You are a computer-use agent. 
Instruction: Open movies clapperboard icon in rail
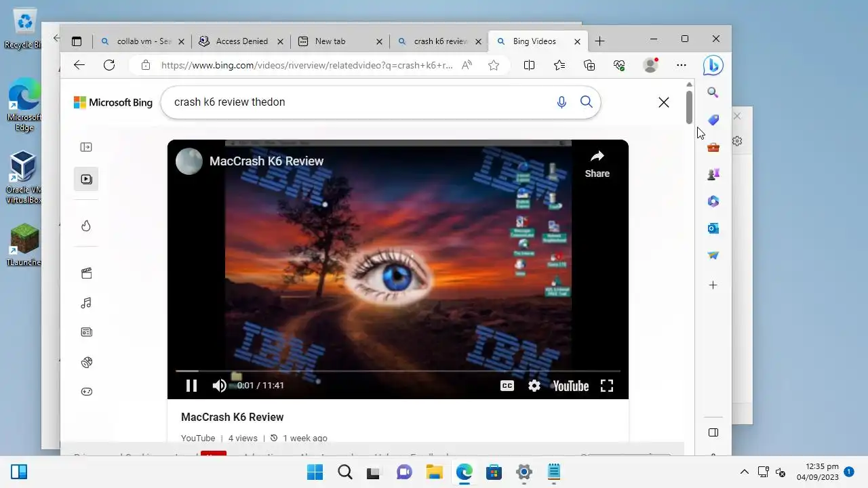point(86,273)
